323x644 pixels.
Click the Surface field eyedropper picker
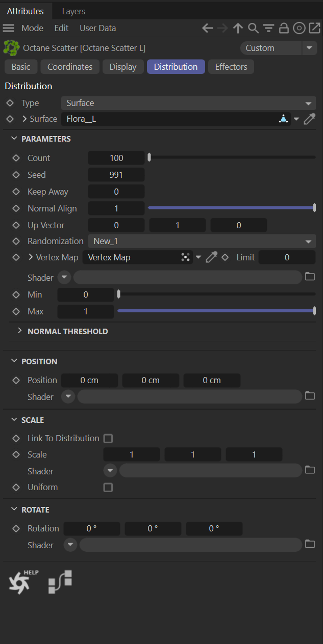tap(309, 119)
